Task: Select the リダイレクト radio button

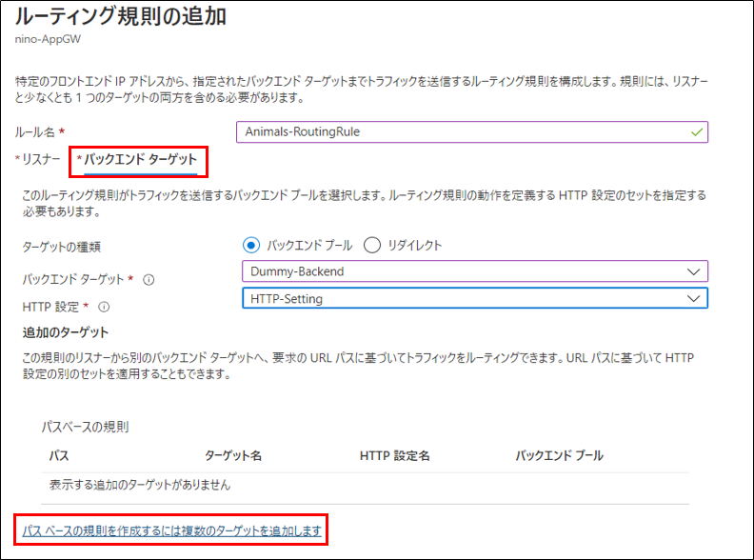Action: point(372,246)
